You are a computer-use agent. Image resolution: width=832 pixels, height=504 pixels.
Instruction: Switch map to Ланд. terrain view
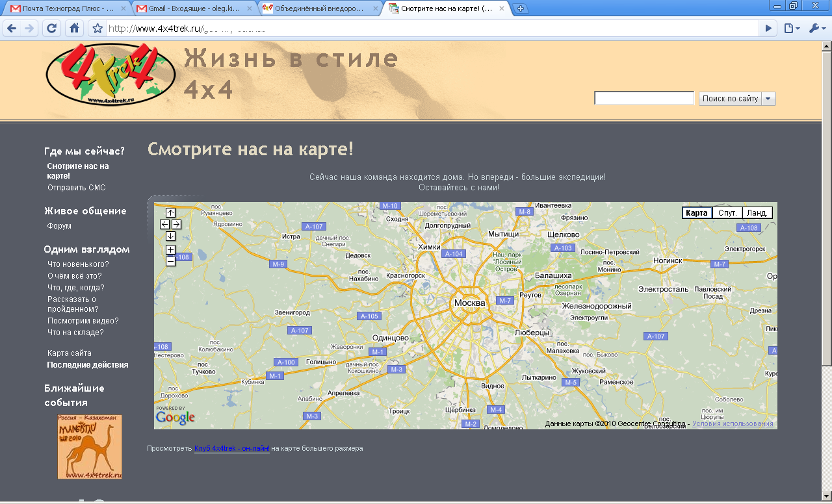[757, 213]
